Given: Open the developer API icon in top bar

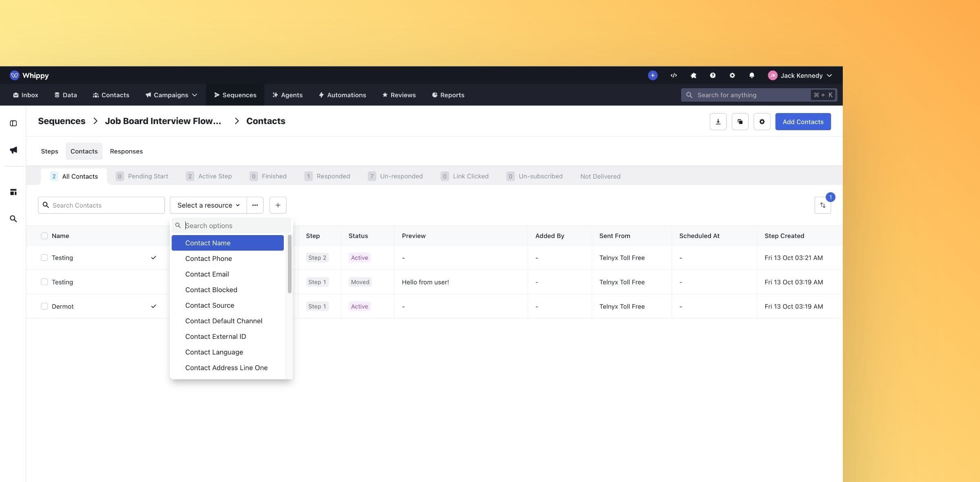Looking at the screenshot, I should pyautogui.click(x=673, y=75).
